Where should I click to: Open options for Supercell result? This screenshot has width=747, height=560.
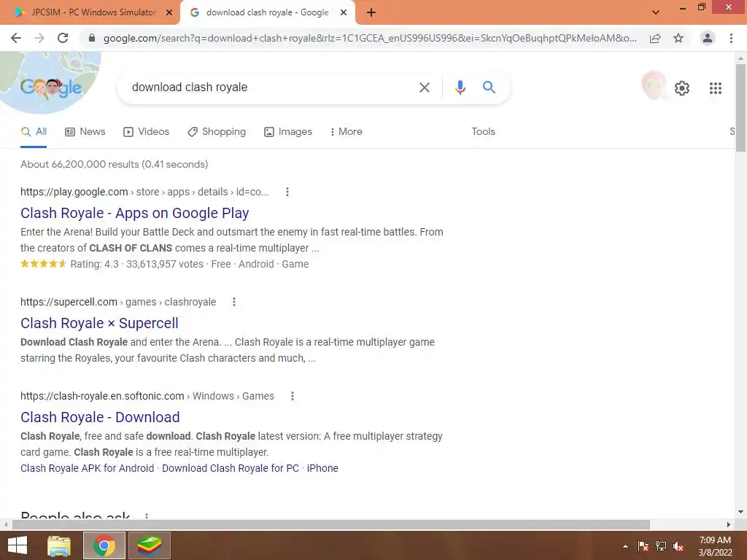(x=234, y=302)
